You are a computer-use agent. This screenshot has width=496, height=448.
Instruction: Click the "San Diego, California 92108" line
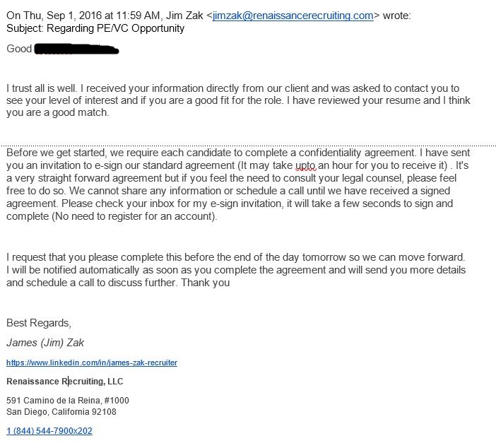(x=61, y=412)
